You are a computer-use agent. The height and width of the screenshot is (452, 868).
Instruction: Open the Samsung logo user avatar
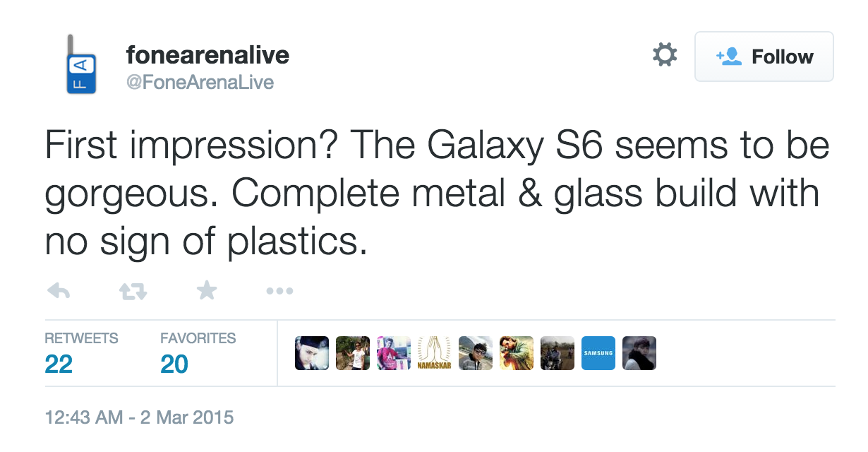point(598,353)
